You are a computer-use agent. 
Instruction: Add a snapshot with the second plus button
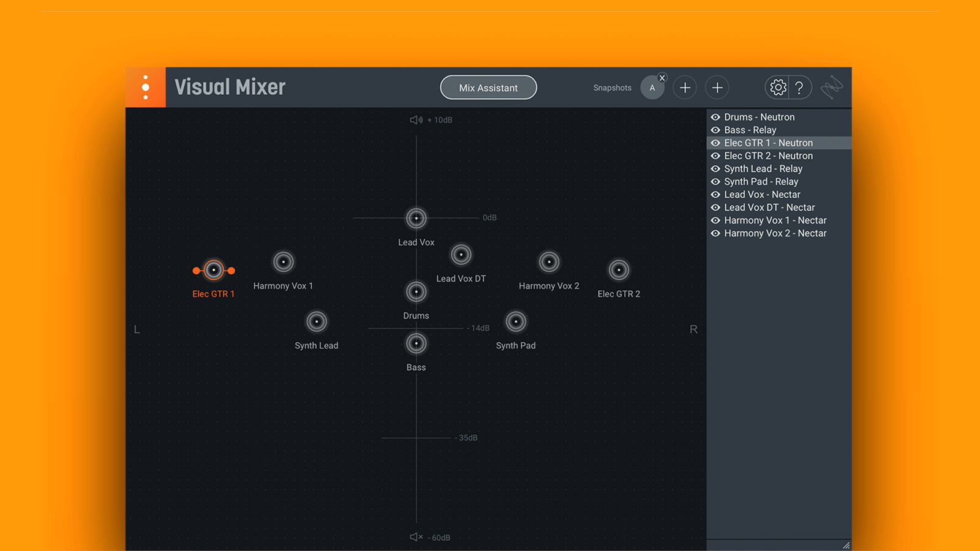click(x=717, y=88)
